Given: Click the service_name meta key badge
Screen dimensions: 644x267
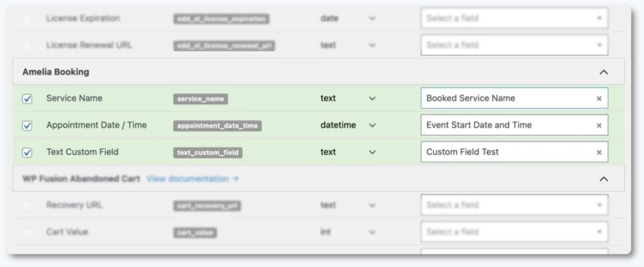Looking at the screenshot, I should (201, 99).
